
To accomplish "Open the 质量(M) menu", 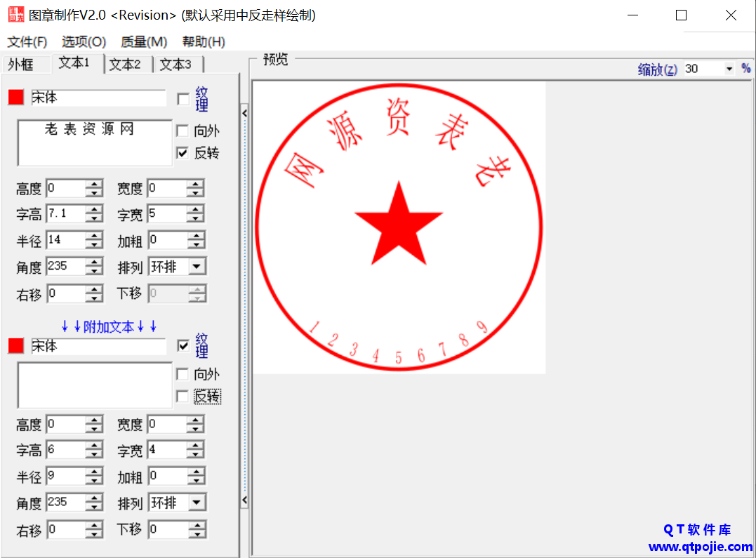I will pos(144,42).
